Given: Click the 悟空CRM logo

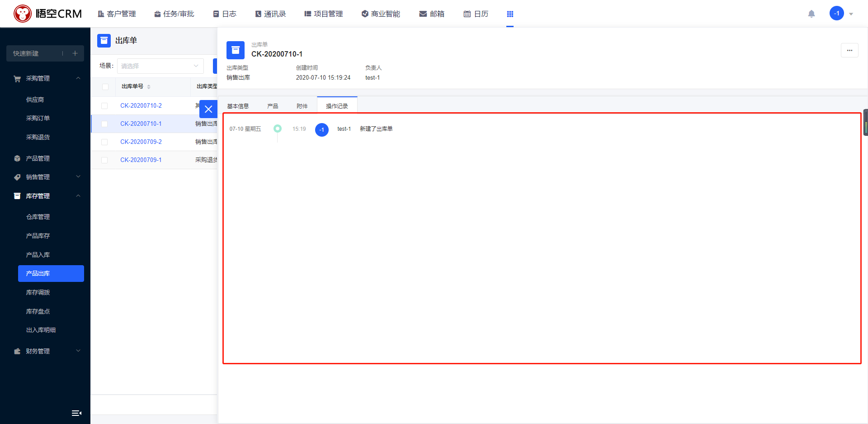Looking at the screenshot, I should (x=47, y=14).
